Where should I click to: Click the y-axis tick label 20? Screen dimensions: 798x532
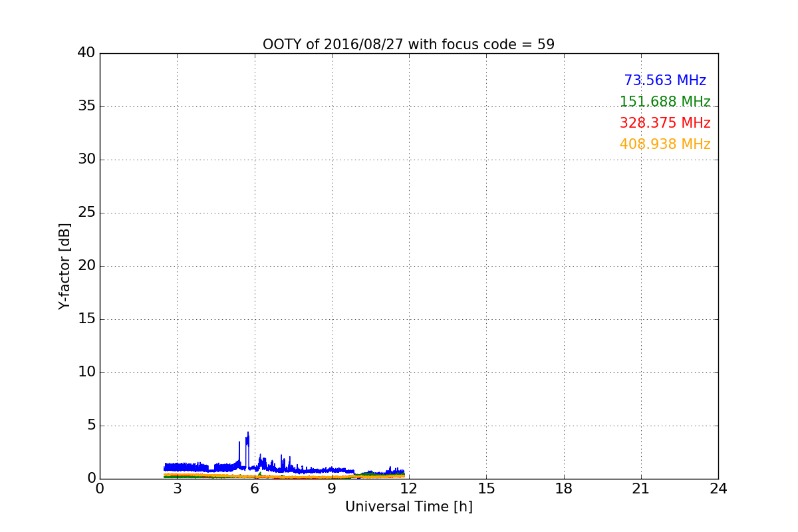(x=86, y=266)
